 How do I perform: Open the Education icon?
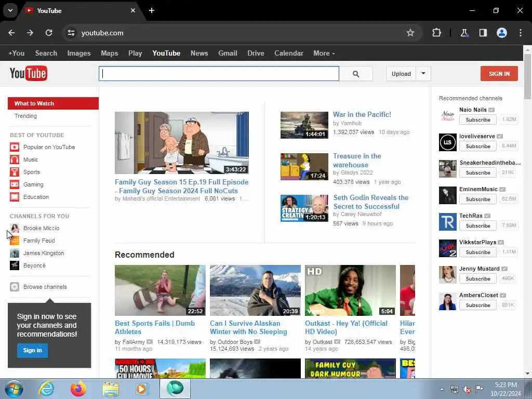(x=15, y=197)
